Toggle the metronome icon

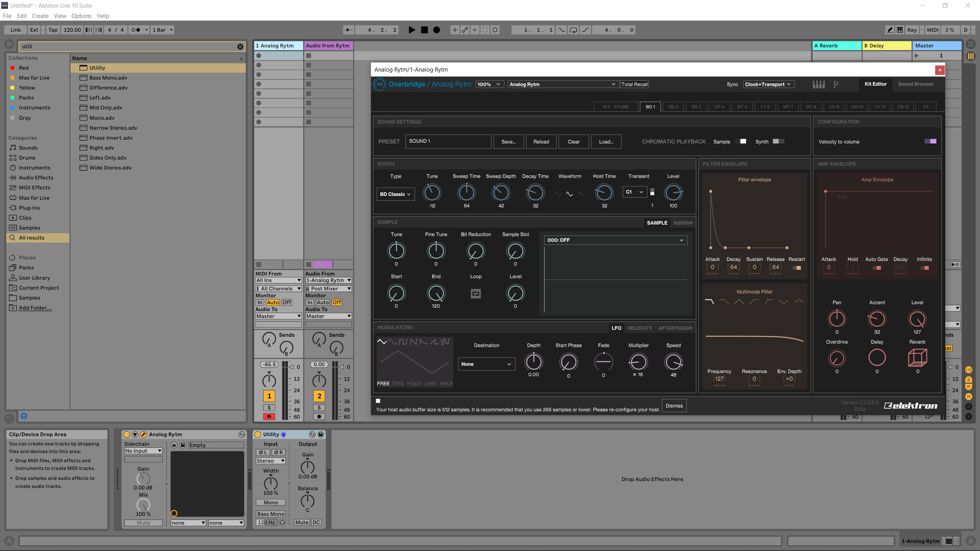136,30
